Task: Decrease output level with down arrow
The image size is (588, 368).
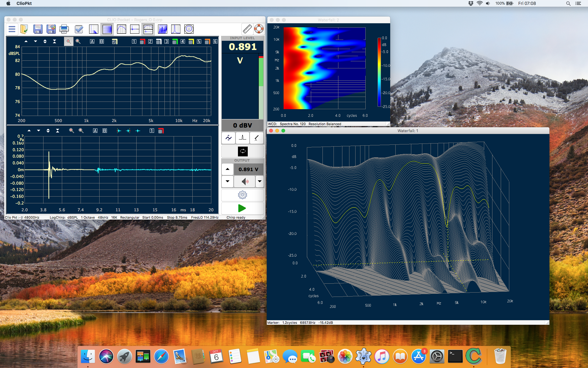Action: coord(228,181)
